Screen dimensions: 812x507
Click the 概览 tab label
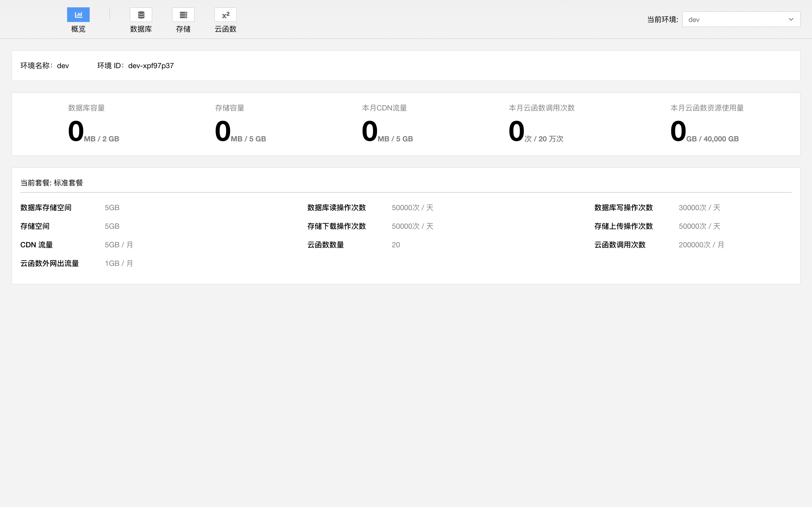coord(78,29)
